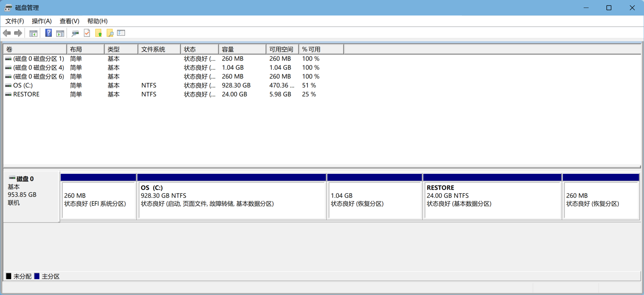
Task: Sort volumes by the 容量 column header
Action: 242,49
